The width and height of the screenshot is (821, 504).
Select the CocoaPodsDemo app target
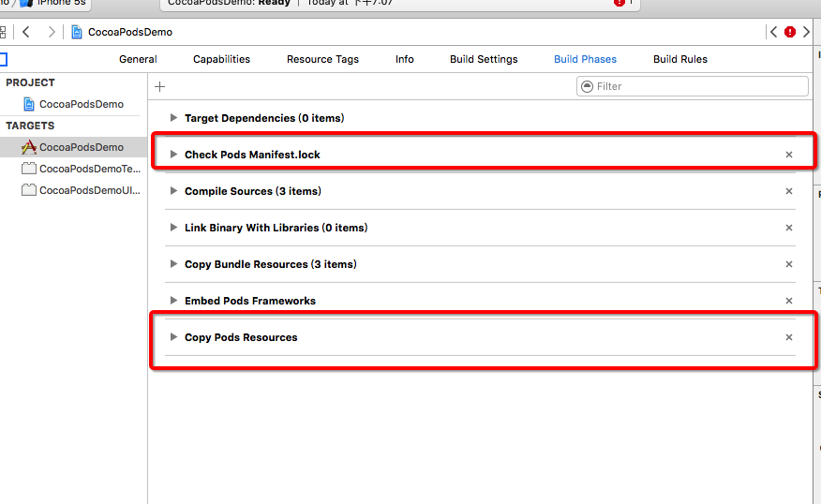pyautogui.click(x=73, y=147)
